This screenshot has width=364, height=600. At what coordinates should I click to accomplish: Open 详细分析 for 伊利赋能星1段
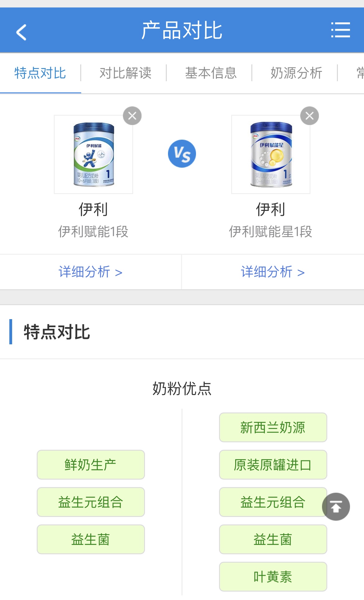click(x=273, y=272)
